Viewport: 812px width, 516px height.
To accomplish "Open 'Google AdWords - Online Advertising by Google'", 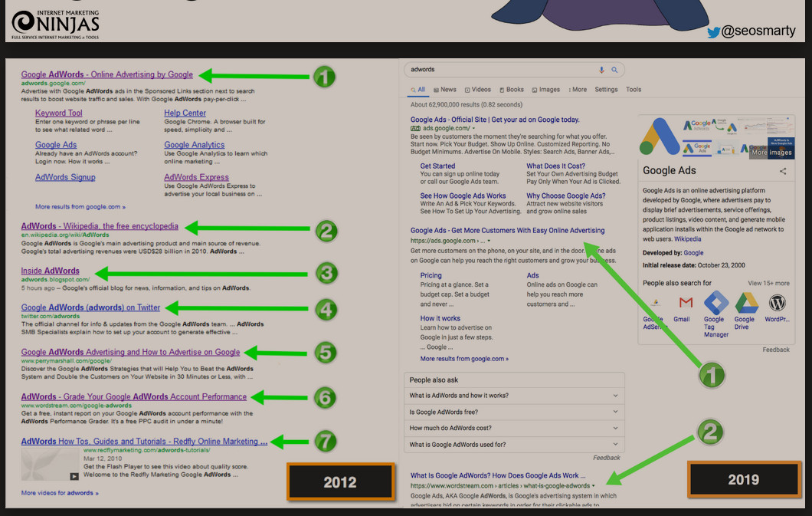I will [x=106, y=74].
